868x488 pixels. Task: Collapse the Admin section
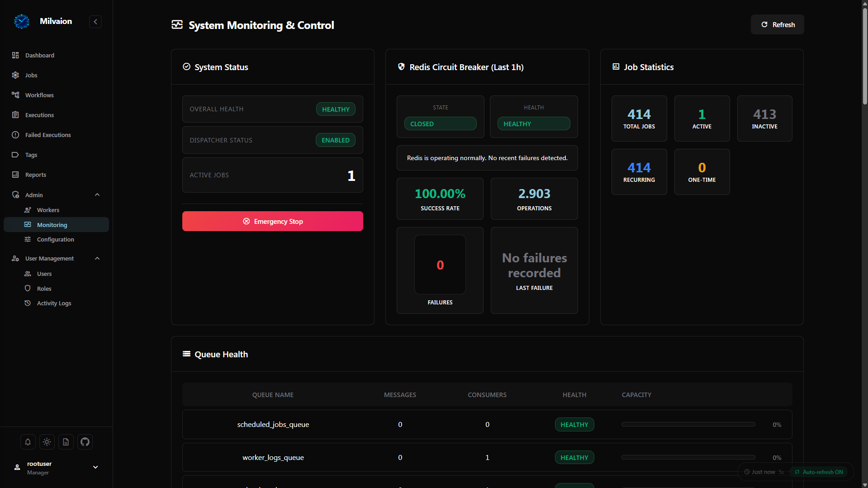(97, 195)
